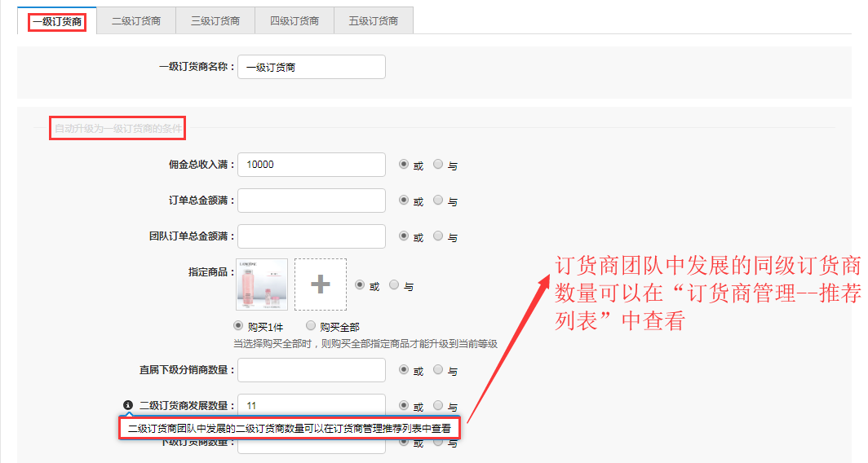This screenshot has height=463, width=868.
Task: Click the 直属下级分销商数量 input field
Action: [x=312, y=370]
